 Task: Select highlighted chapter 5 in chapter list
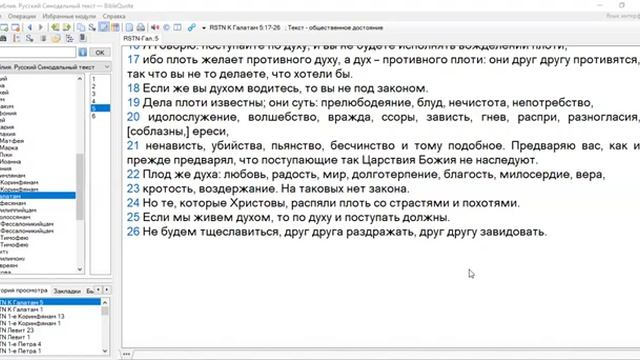(100, 108)
